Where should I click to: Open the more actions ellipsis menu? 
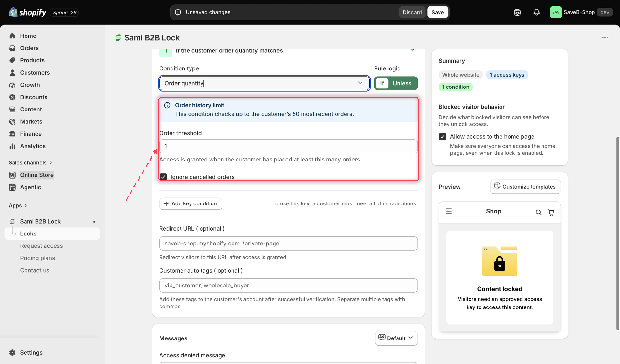605,38
